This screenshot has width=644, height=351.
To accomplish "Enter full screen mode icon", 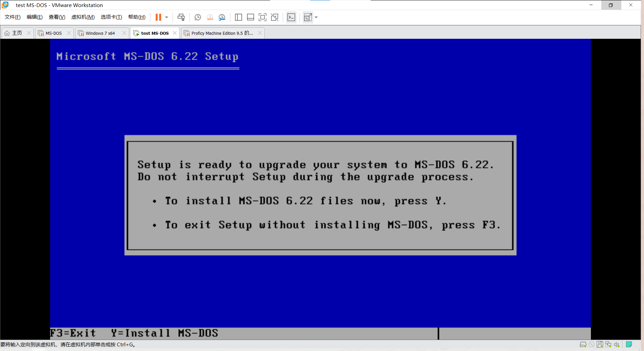I will (262, 17).
